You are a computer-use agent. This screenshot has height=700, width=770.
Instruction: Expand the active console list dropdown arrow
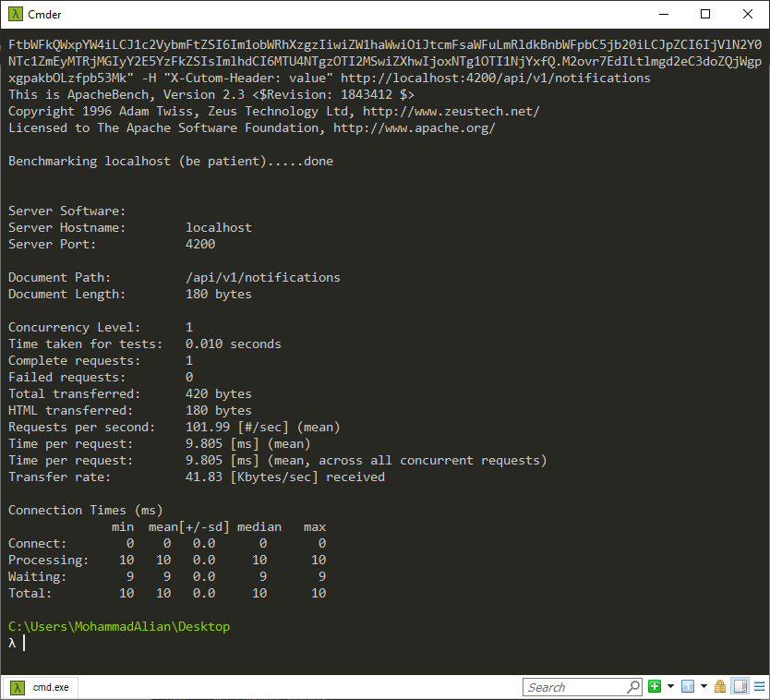coord(703,687)
